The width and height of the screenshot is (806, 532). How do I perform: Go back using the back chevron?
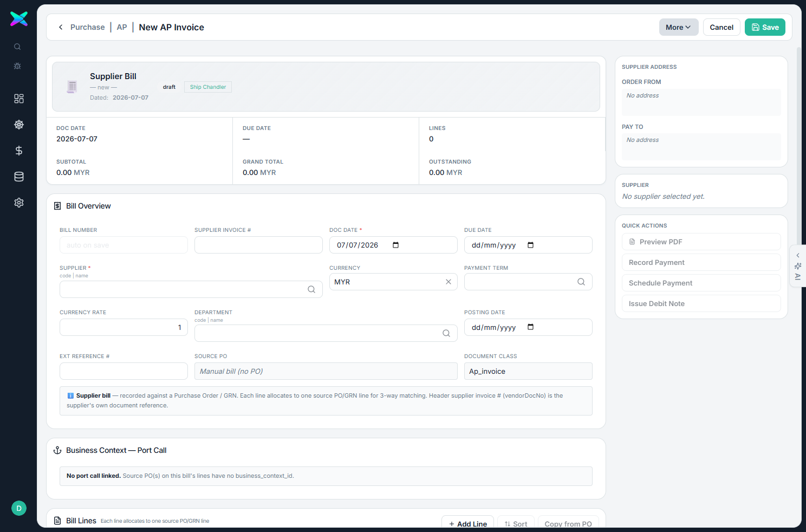[61, 27]
